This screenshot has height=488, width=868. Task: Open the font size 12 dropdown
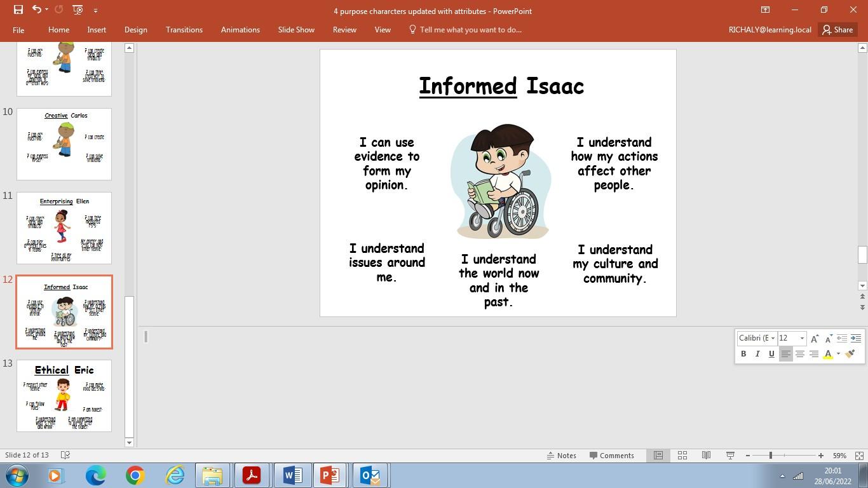(x=802, y=338)
